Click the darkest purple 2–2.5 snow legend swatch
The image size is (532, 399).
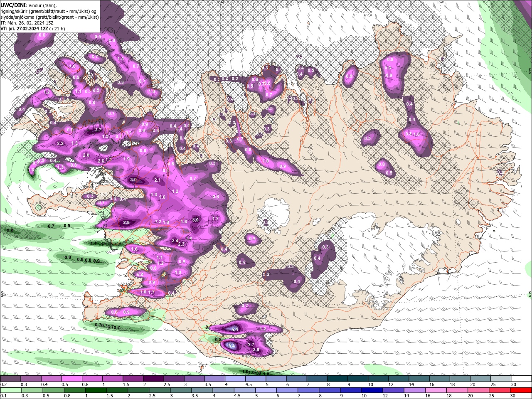point(153,378)
